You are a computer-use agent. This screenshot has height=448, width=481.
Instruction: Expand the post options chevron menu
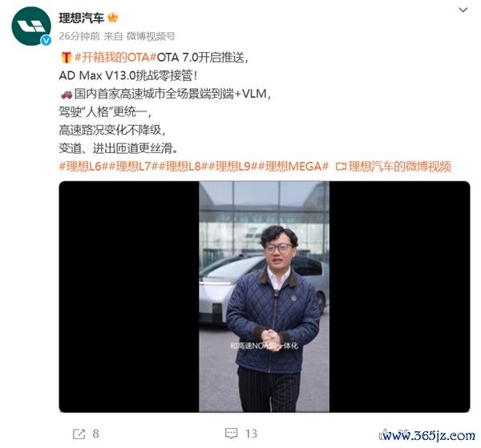[463, 10]
